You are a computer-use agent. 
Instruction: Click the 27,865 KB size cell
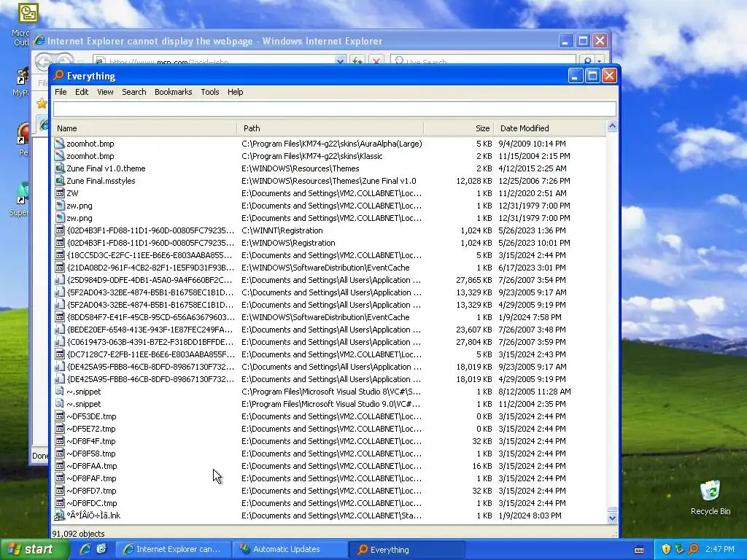(x=474, y=280)
